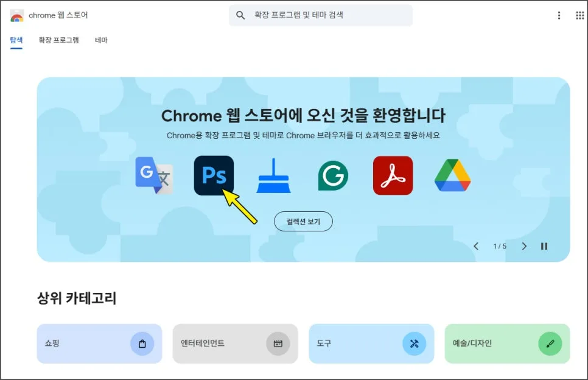588x380 pixels.
Task: Open the 예술/디자인 category card
Action: (507, 343)
